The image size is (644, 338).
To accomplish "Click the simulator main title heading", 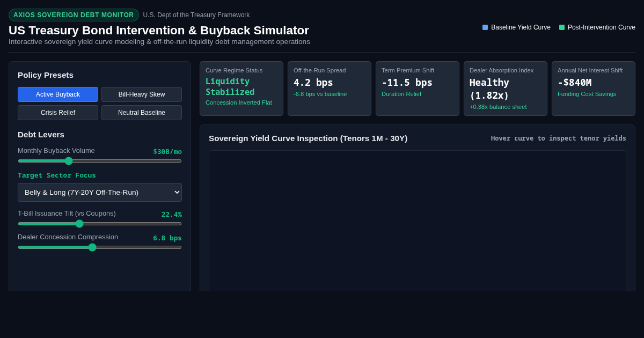I will 159,31.
